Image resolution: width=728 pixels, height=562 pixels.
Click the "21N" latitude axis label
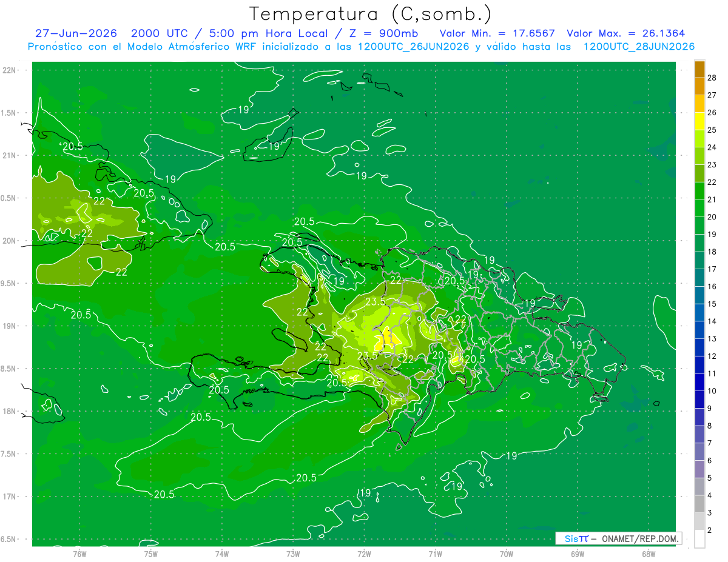coord(10,155)
